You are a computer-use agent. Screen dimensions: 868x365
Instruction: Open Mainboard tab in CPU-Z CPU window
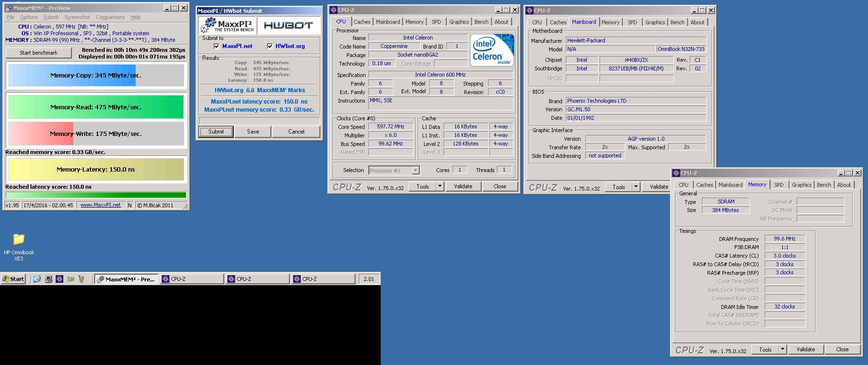388,22
